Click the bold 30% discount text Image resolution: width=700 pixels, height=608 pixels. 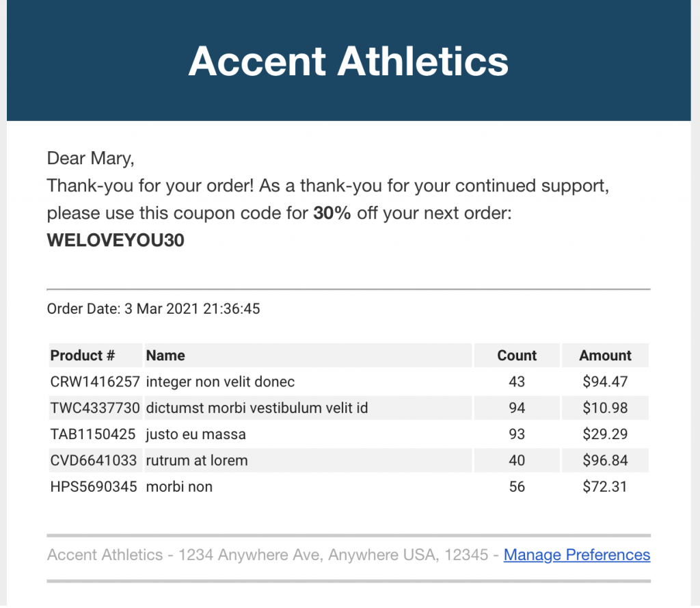coord(332,213)
